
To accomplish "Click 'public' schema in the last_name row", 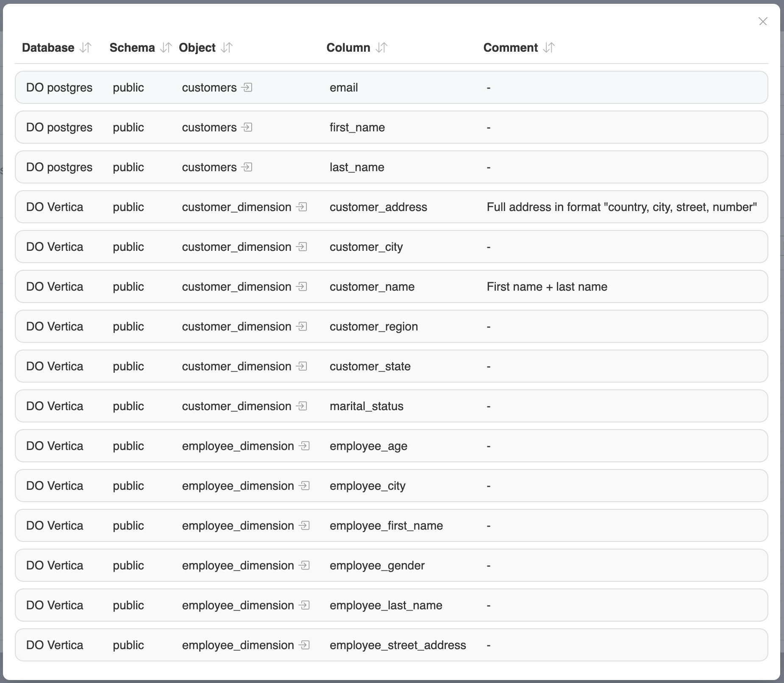I will [128, 167].
